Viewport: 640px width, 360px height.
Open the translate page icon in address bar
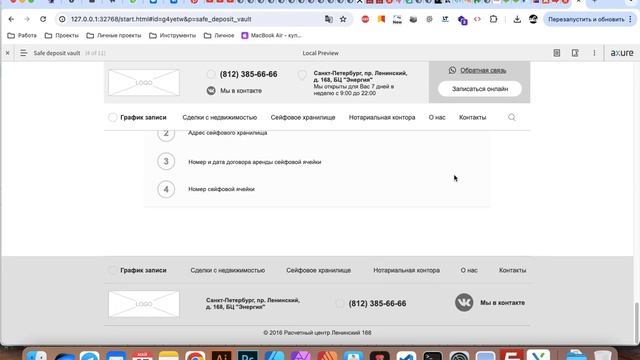pos(329,19)
